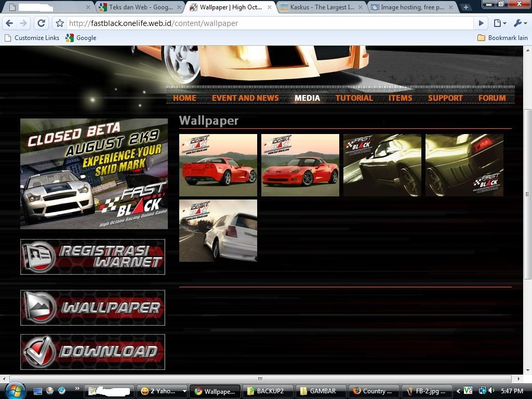This screenshot has height=399, width=532.
Task: Go to the SUPPORT page
Action: (x=445, y=98)
